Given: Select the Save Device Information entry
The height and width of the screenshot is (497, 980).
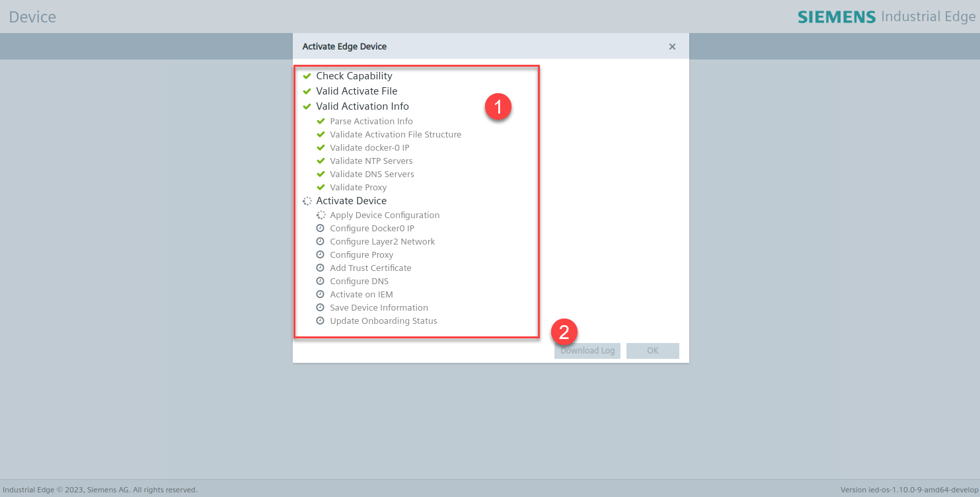Looking at the screenshot, I should click(379, 307).
